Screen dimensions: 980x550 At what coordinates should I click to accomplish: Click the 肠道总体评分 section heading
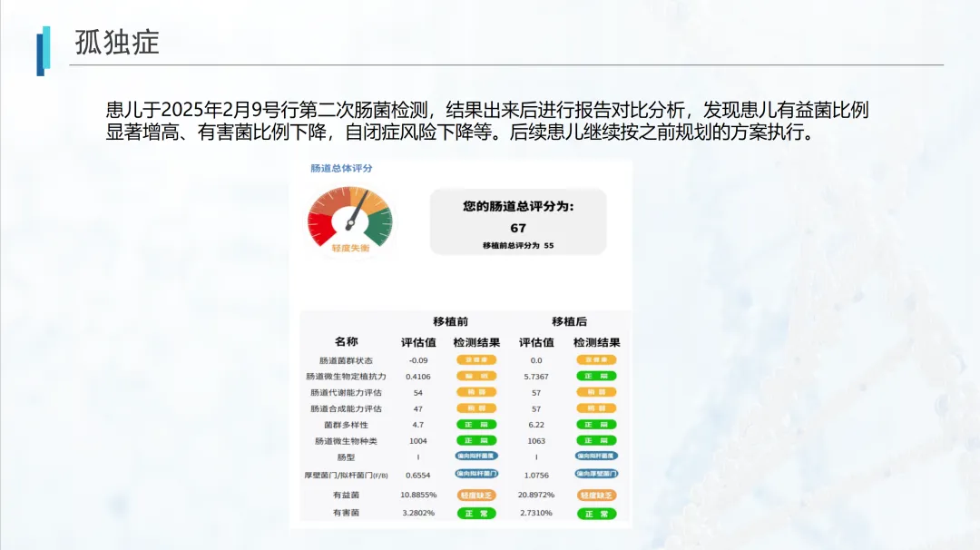coord(341,169)
